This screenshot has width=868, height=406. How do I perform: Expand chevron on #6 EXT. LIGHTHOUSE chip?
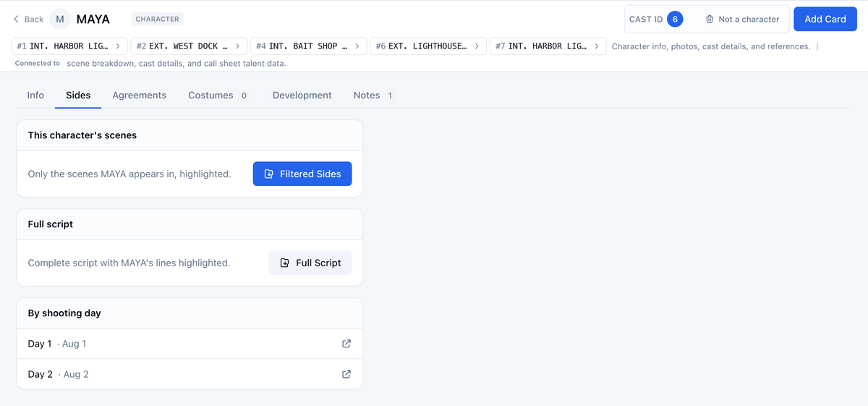pyautogui.click(x=477, y=46)
